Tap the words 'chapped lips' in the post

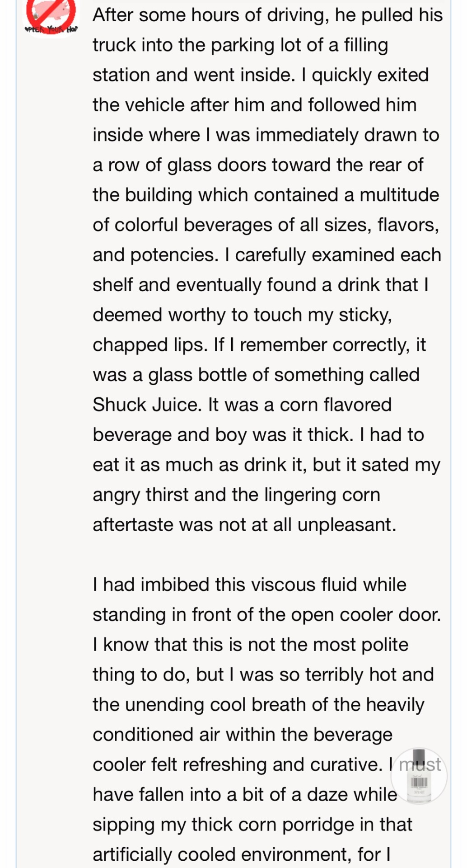[x=150, y=345]
